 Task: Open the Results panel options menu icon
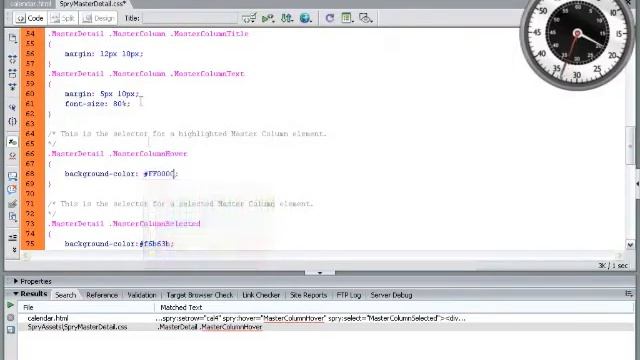[629, 293]
